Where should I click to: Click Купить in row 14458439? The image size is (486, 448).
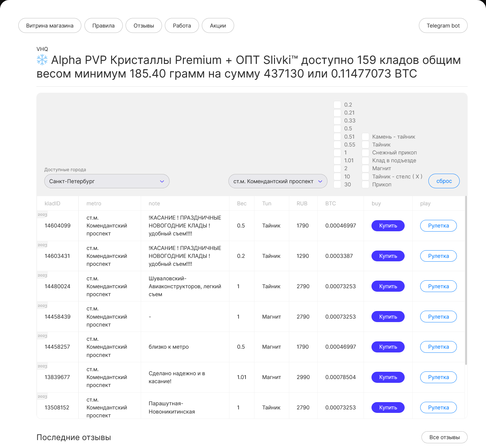pos(388,317)
